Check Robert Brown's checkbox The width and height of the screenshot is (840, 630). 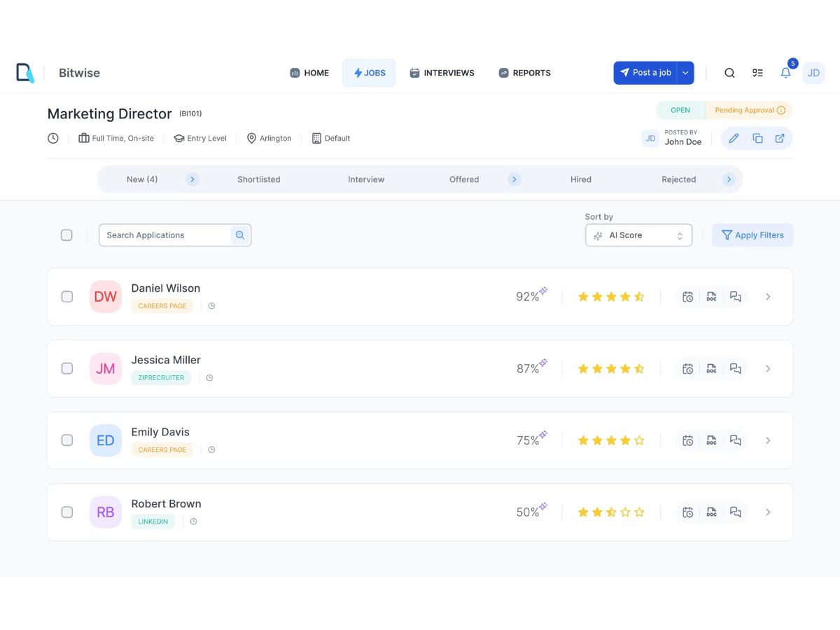click(67, 512)
